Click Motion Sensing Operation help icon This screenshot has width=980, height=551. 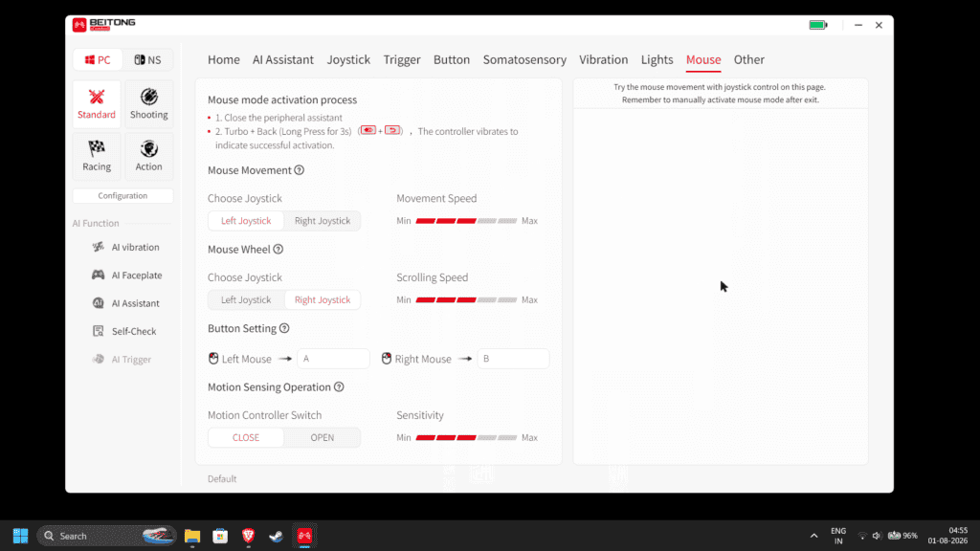pos(339,386)
